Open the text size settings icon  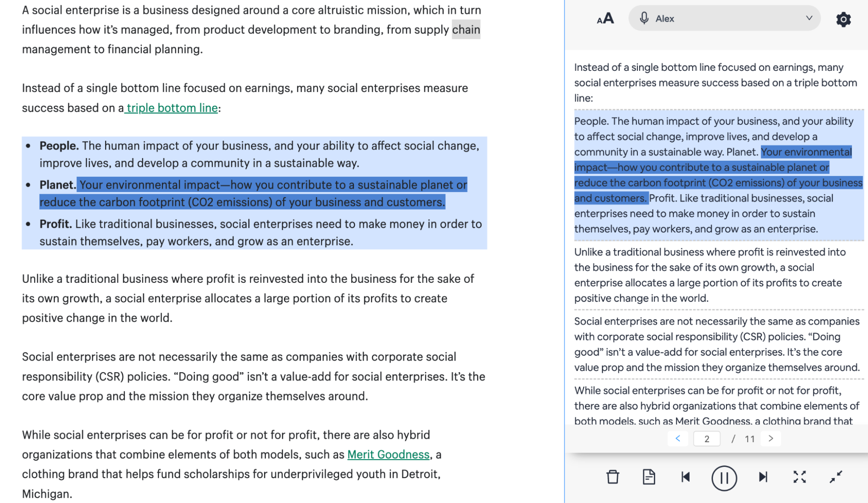[x=605, y=19]
